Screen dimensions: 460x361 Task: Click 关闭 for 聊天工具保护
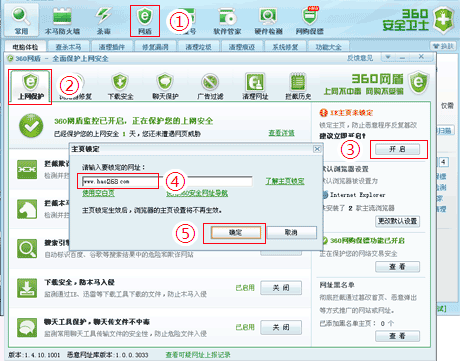[281, 328]
